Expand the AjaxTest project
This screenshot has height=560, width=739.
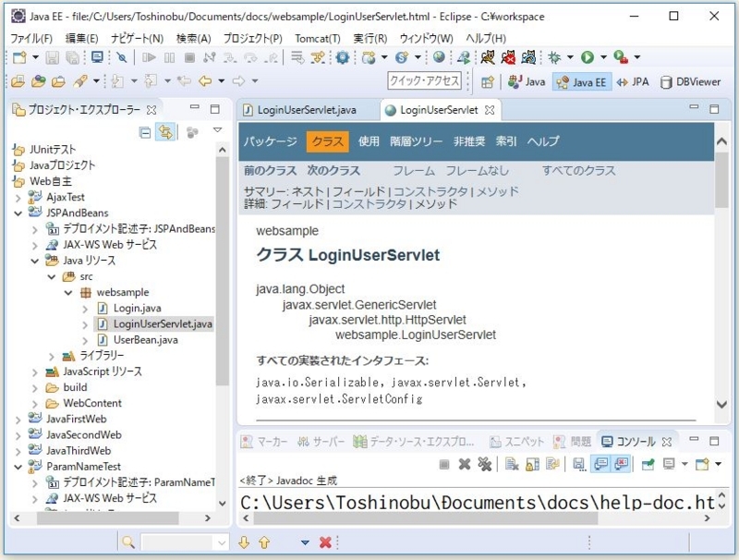[18, 198]
